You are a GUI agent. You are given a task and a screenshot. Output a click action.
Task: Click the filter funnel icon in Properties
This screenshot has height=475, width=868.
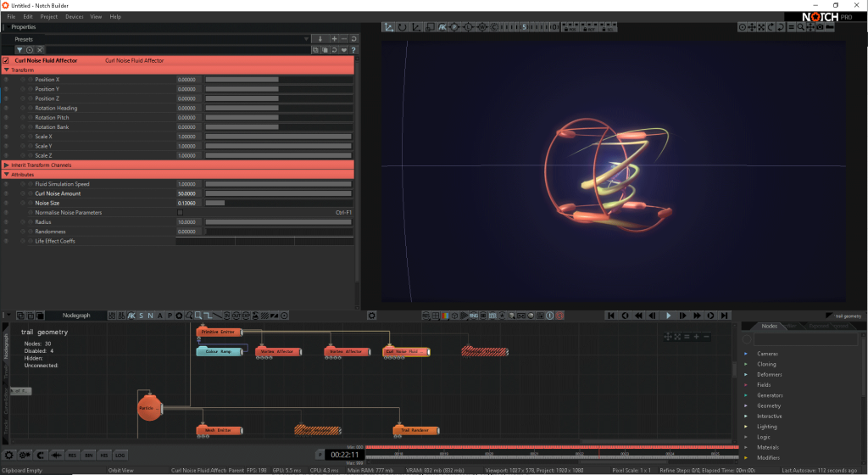tap(19, 50)
